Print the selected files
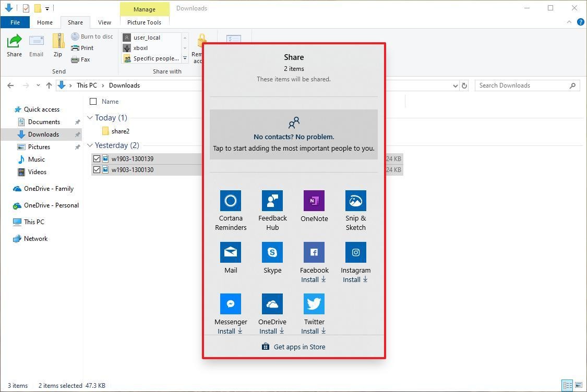The height and width of the screenshot is (392, 587). 83,47
